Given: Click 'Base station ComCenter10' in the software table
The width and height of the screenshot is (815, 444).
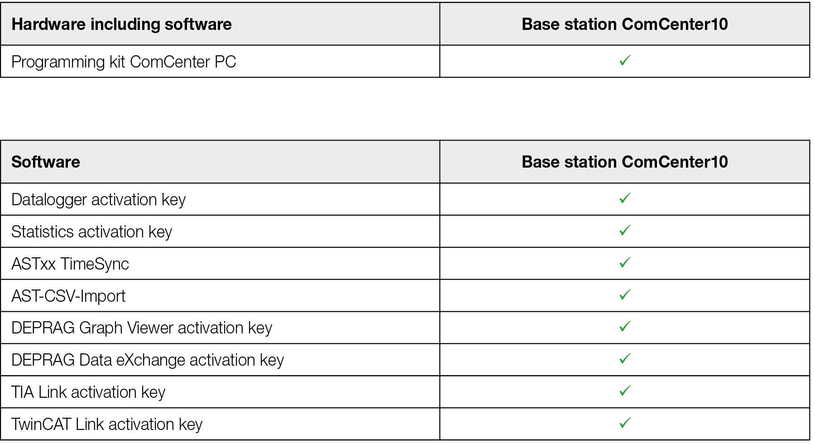Looking at the screenshot, I should pyautogui.click(x=624, y=161).
